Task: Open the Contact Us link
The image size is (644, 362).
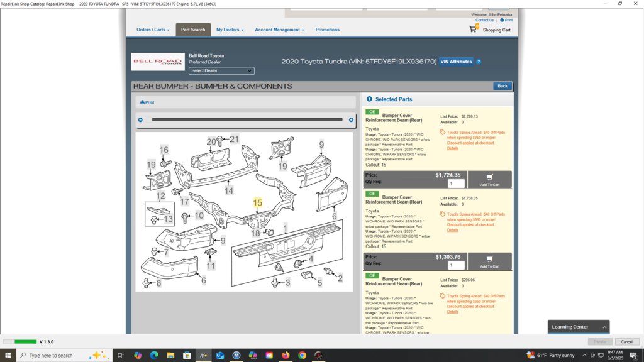Action: (485, 20)
